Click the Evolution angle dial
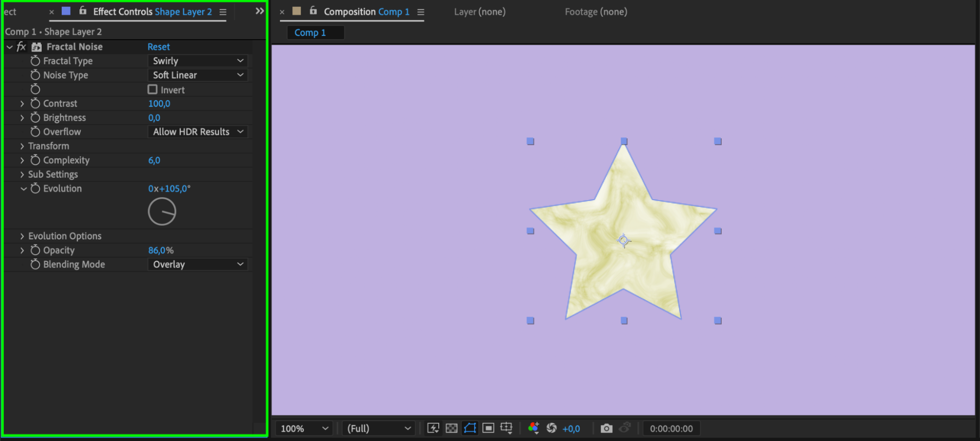The height and width of the screenshot is (441, 980). coord(162,211)
